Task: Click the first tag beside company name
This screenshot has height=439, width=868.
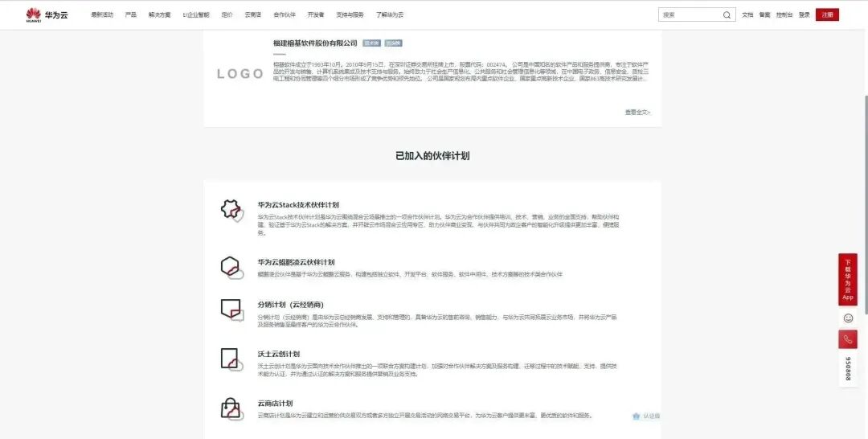Action: pos(371,43)
